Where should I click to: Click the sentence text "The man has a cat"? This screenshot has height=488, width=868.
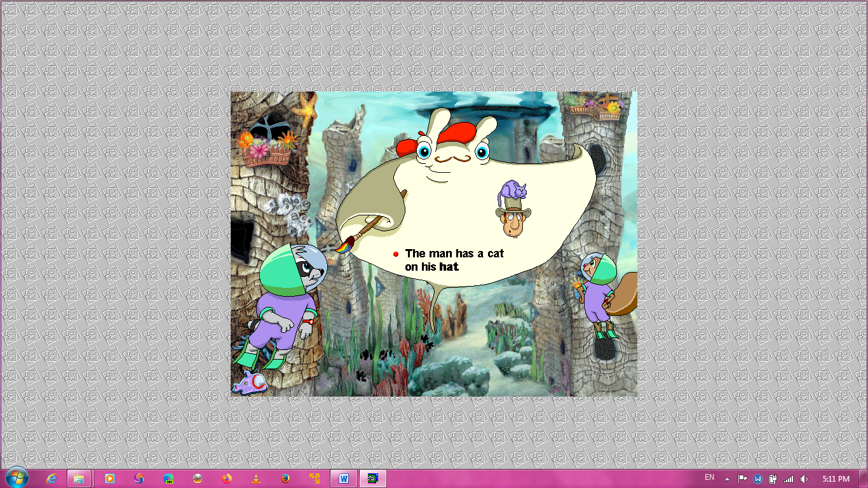click(454, 254)
